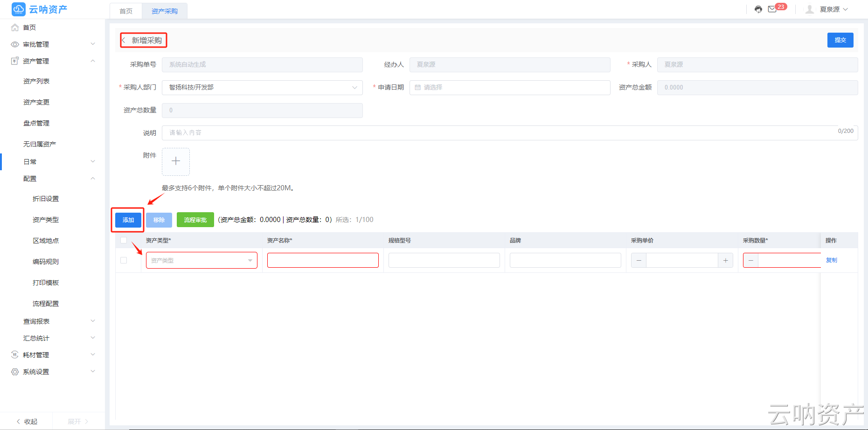The height and width of the screenshot is (430, 868).
Task: Click the back arrow beside 新增采购
Action: pyautogui.click(x=124, y=41)
